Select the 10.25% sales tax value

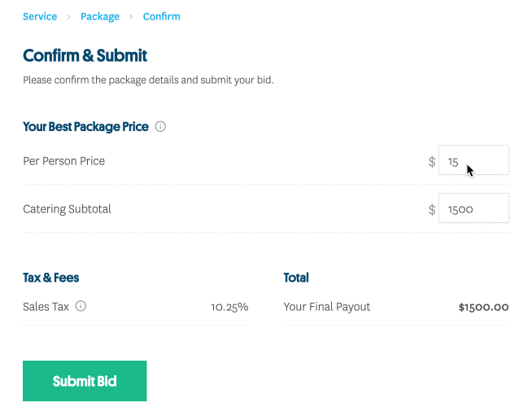coord(229,307)
